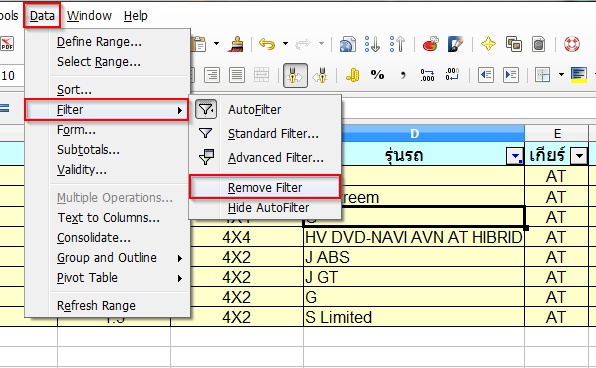This screenshot has width=596, height=368.
Task: Click the Add Decimal Place icon
Action: pyautogui.click(x=427, y=75)
